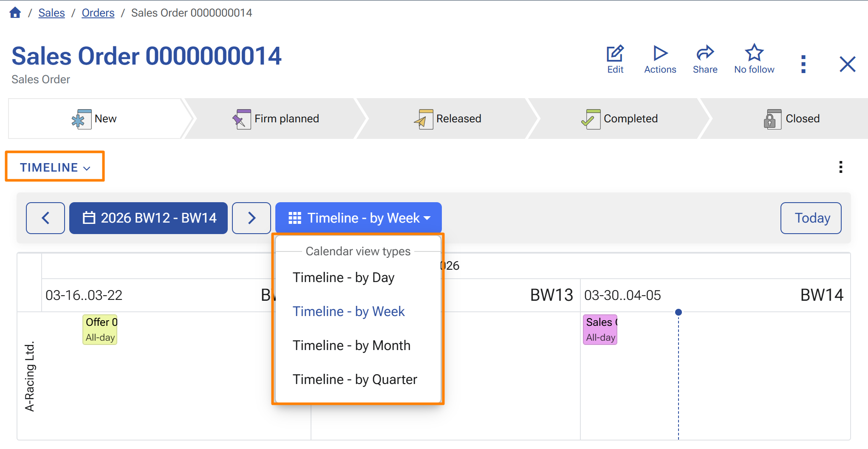Screen dimensions: 868x449
Task: Open the Timeline - by Week dropdown
Action: (x=358, y=218)
